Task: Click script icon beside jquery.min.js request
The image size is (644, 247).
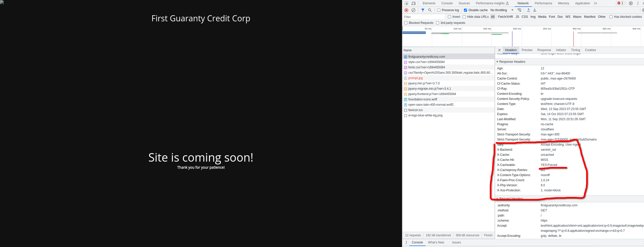Action: (x=406, y=84)
